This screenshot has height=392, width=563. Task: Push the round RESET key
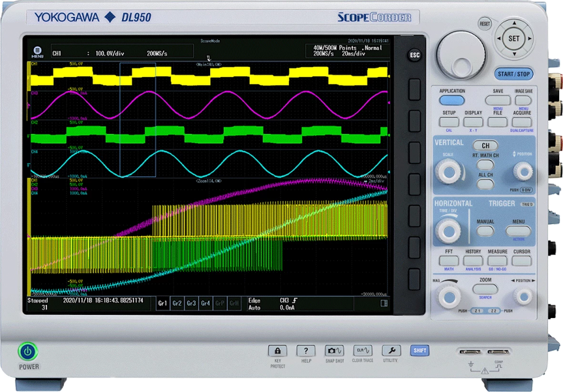pos(485,24)
